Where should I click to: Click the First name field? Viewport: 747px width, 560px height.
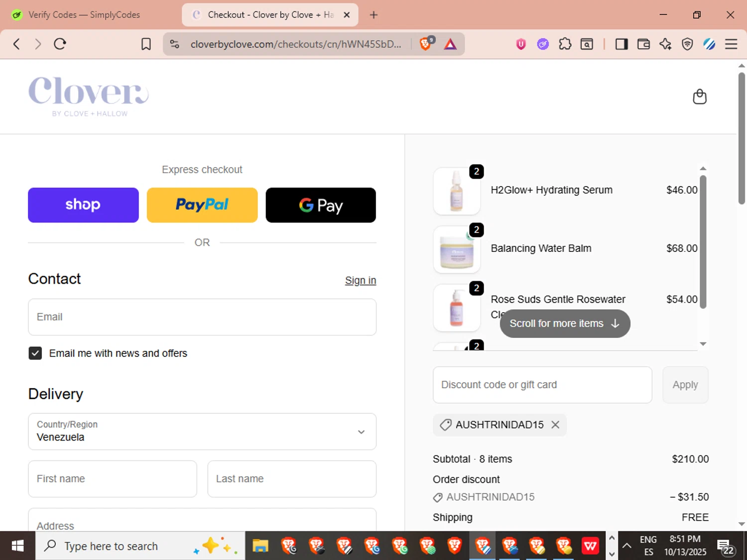[x=113, y=479]
